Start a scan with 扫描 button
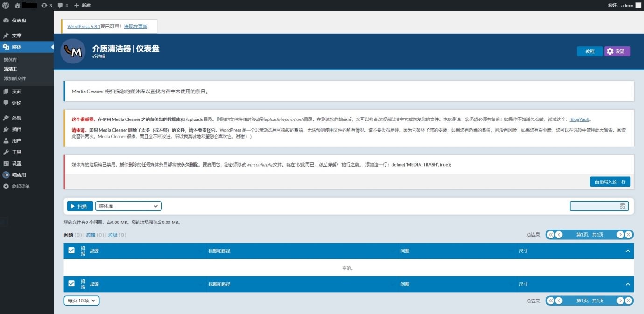Image resolution: width=644 pixels, height=314 pixels. 80,206
